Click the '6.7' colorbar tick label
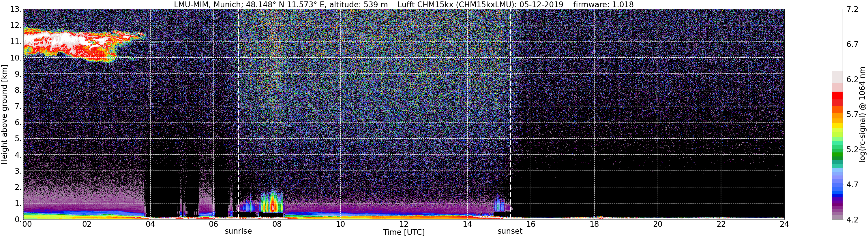The image size is (868, 238). click(852, 44)
